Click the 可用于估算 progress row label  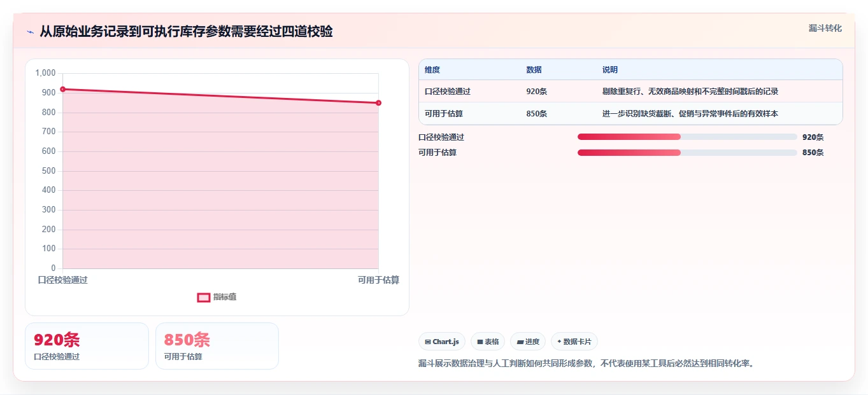[x=438, y=153]
